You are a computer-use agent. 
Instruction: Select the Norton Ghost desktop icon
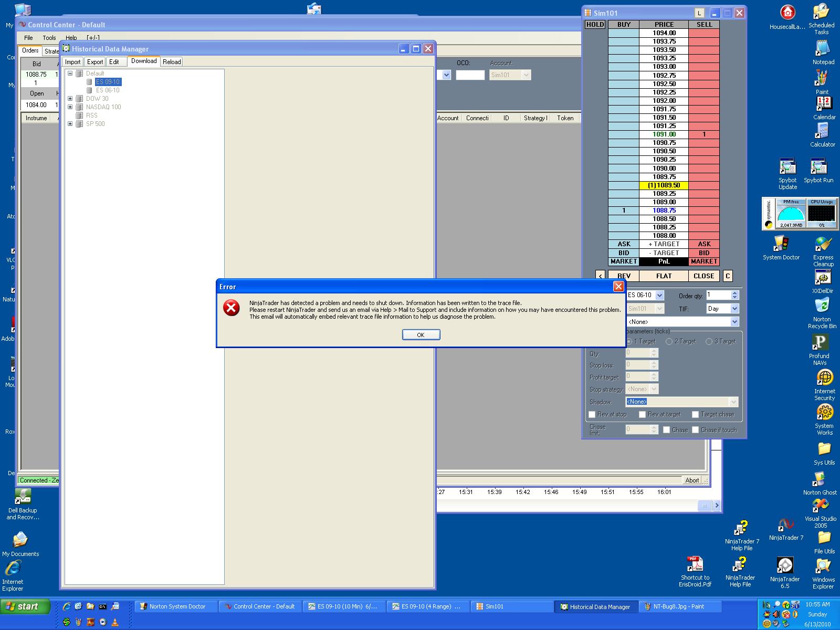820,484
